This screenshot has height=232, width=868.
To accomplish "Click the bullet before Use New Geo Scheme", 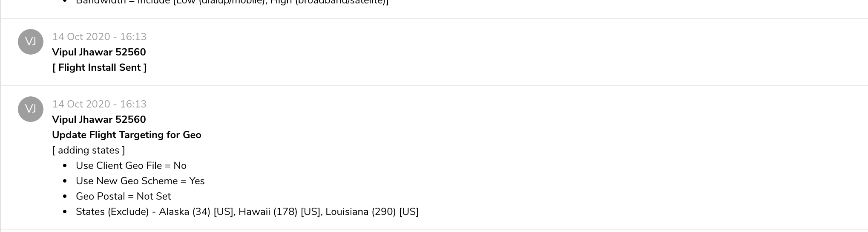I will click(x=65, y=181).
